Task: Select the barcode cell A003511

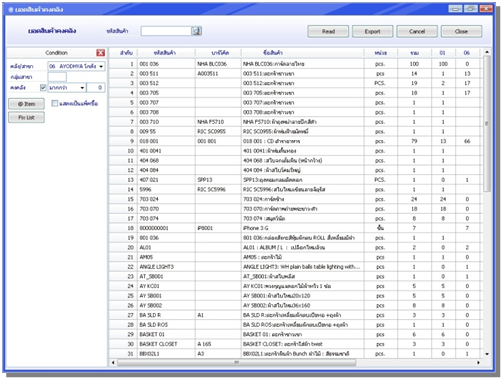Action: [x=218, y=73]
